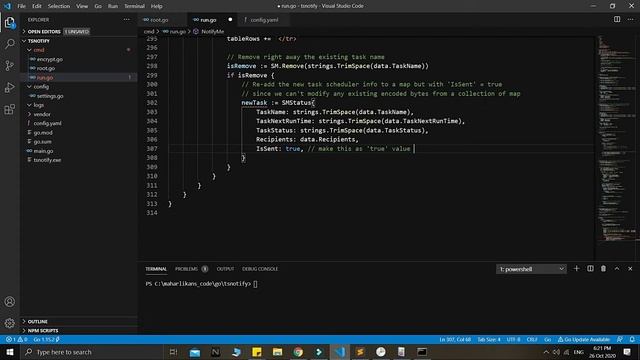Image resolution: width=640 pixels, height=360 pixels.
Task: Open Sublime Text from the taskbar
Action: click(x=360, y=352)
